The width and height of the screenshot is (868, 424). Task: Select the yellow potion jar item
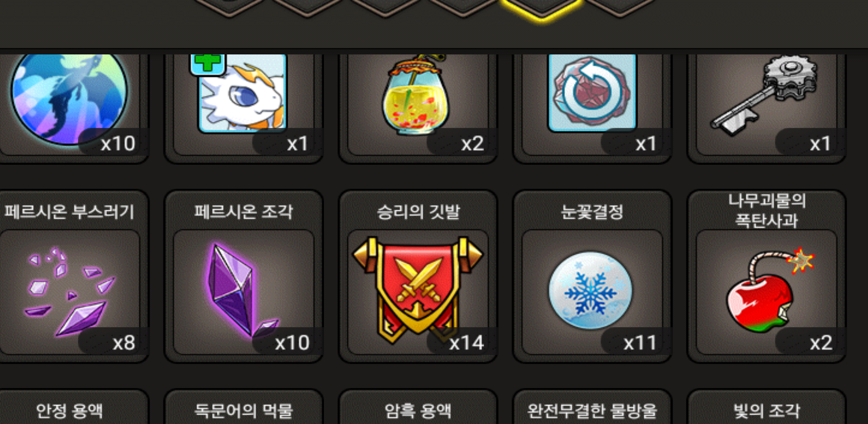[416, 95]
